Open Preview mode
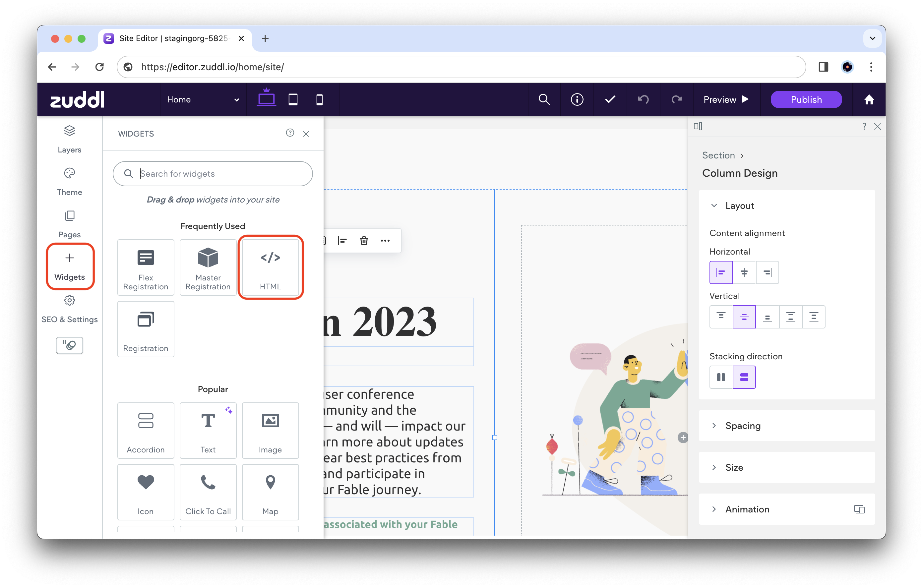This screenshot has width=923, height=588. click(x=726, y=99)
